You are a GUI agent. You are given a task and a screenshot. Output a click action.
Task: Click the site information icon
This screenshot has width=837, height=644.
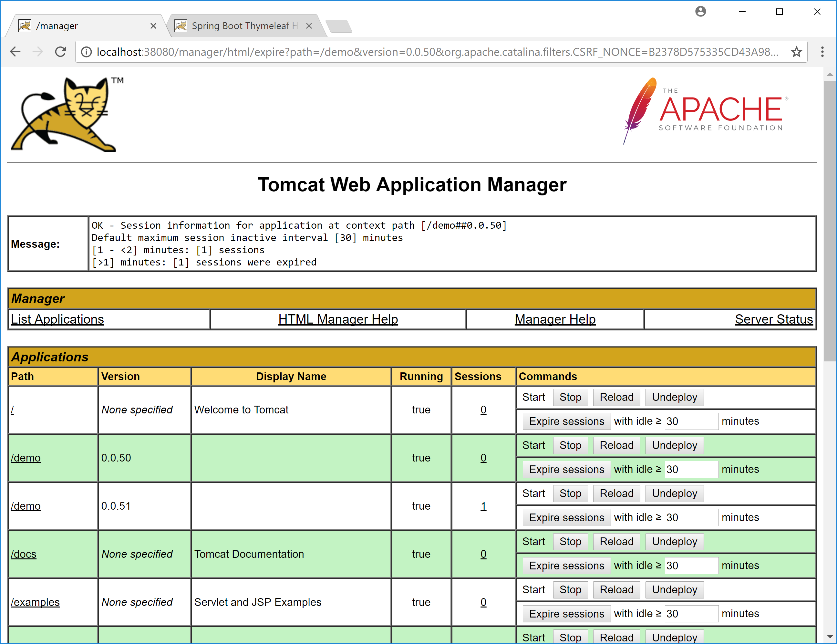tap(87, 52)
